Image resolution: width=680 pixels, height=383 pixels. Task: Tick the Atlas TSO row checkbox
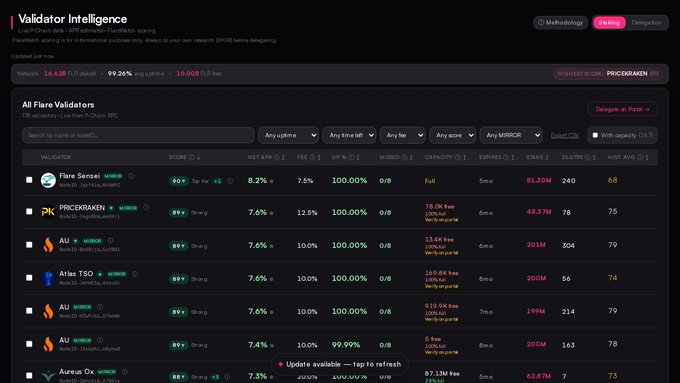tap(29, 278)
